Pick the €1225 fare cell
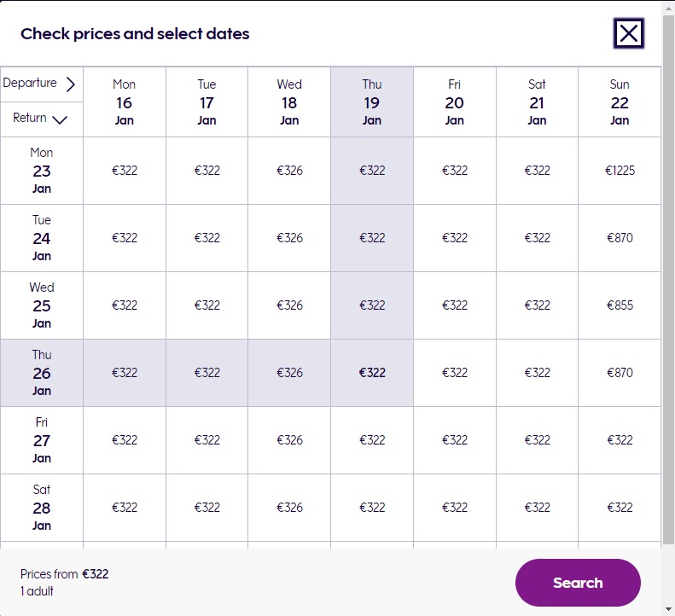The image size is (675, 616). tap(620, 171)
